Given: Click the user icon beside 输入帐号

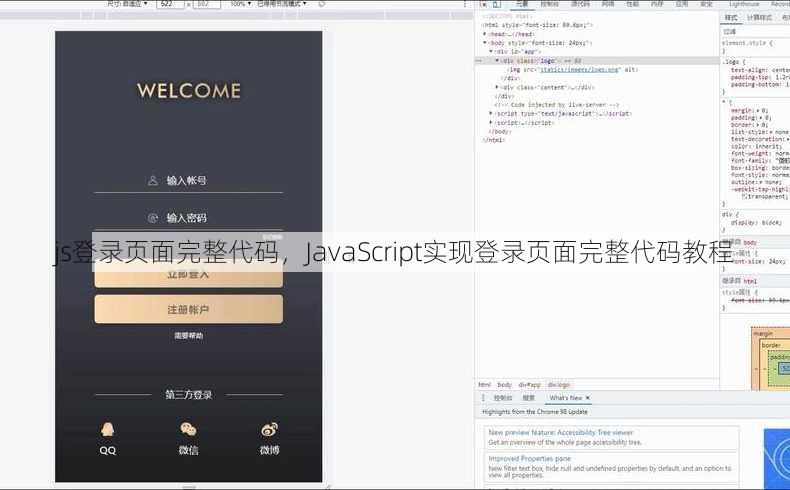Looking at the screenshot, I should point(153,180).
